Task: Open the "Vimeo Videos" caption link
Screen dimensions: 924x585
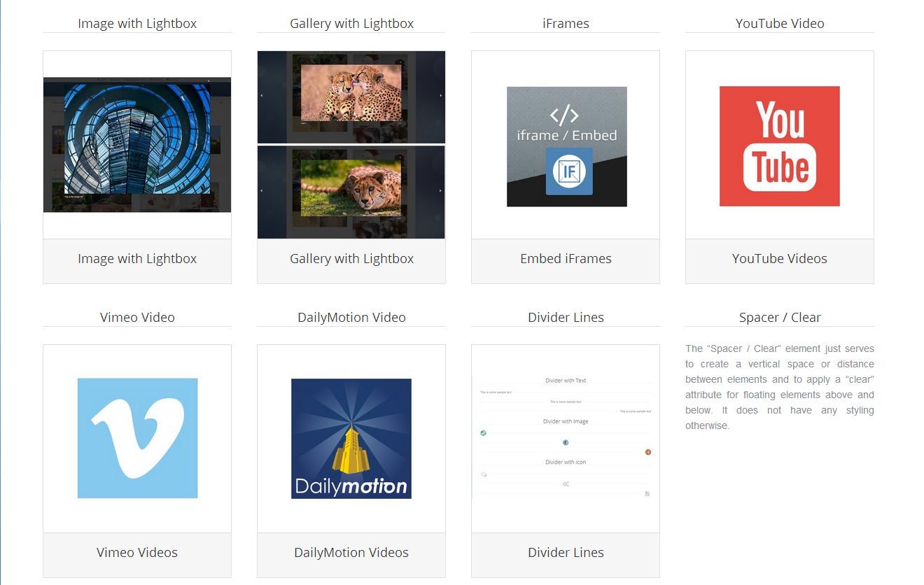Action: point(137,552)
